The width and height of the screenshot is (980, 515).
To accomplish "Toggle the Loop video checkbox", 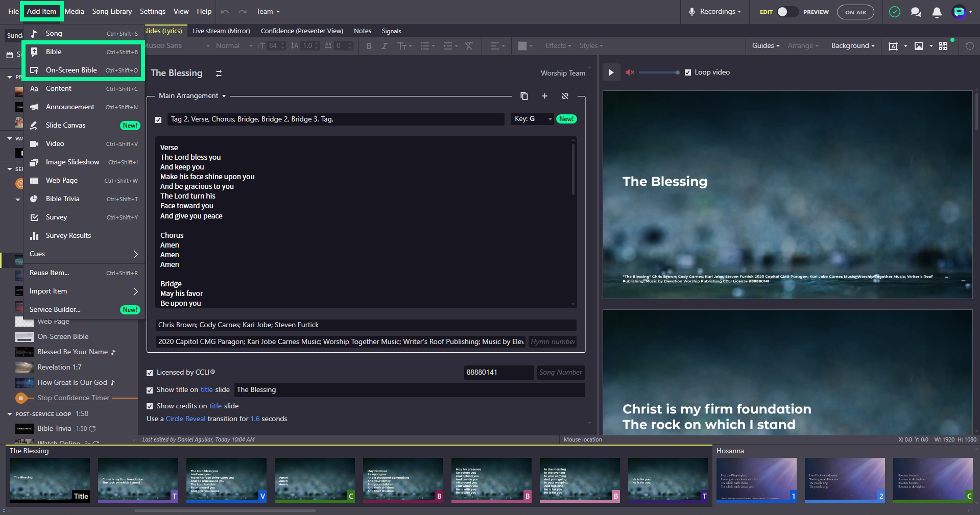I will click(688, 72).
